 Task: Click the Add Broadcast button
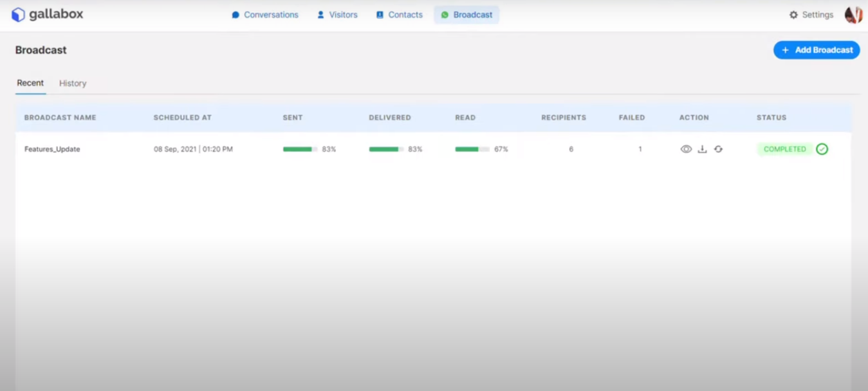(x=817, y=50)
